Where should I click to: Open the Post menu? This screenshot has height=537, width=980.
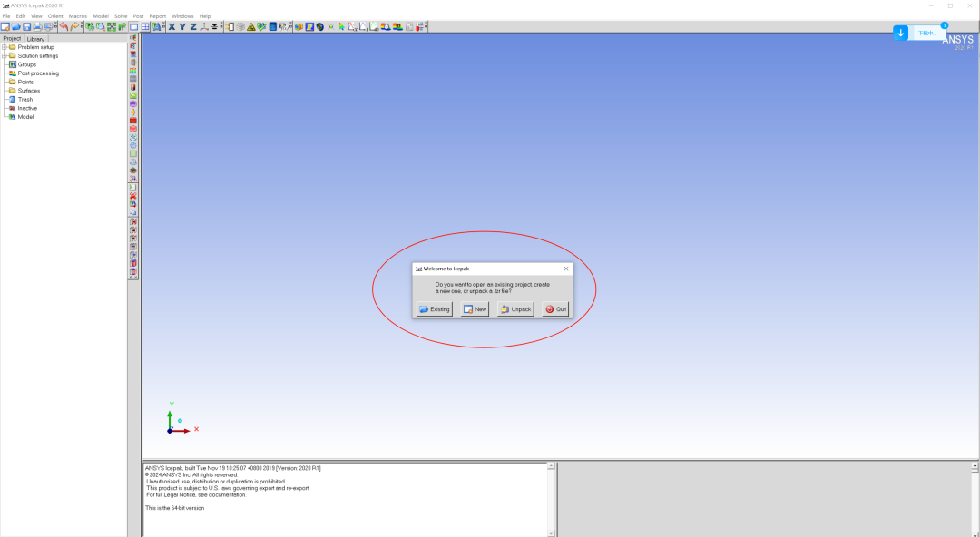coord(138,16)
